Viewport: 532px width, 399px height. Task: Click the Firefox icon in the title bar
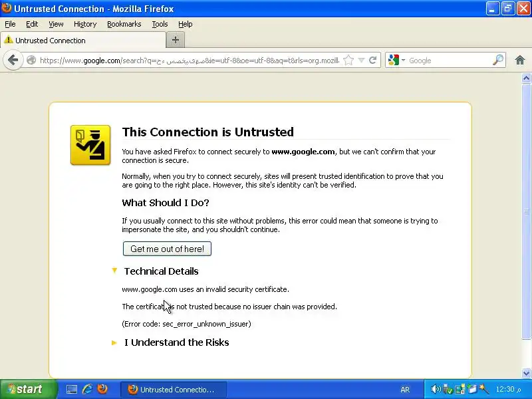pos(7,8)
